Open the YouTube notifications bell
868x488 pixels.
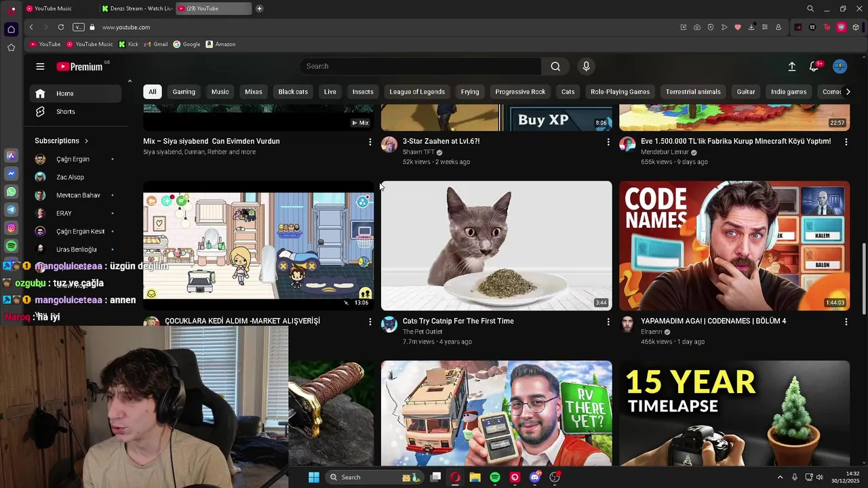point(814,66)
